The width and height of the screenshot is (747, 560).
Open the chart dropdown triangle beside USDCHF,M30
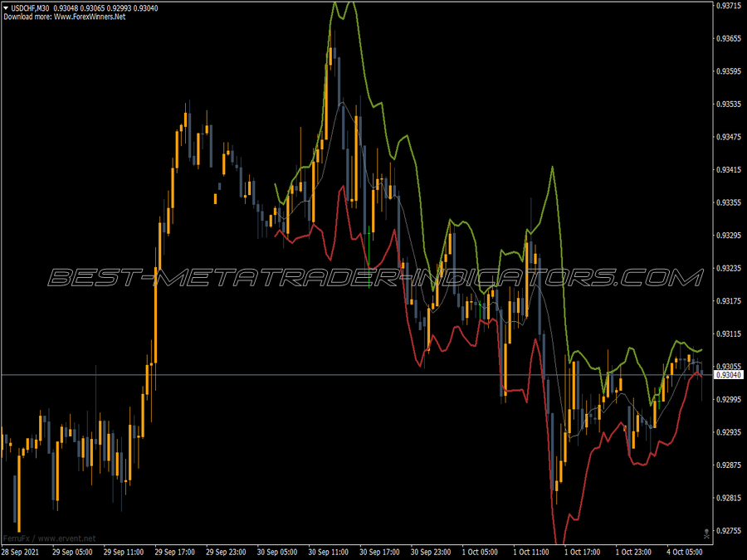6,8
